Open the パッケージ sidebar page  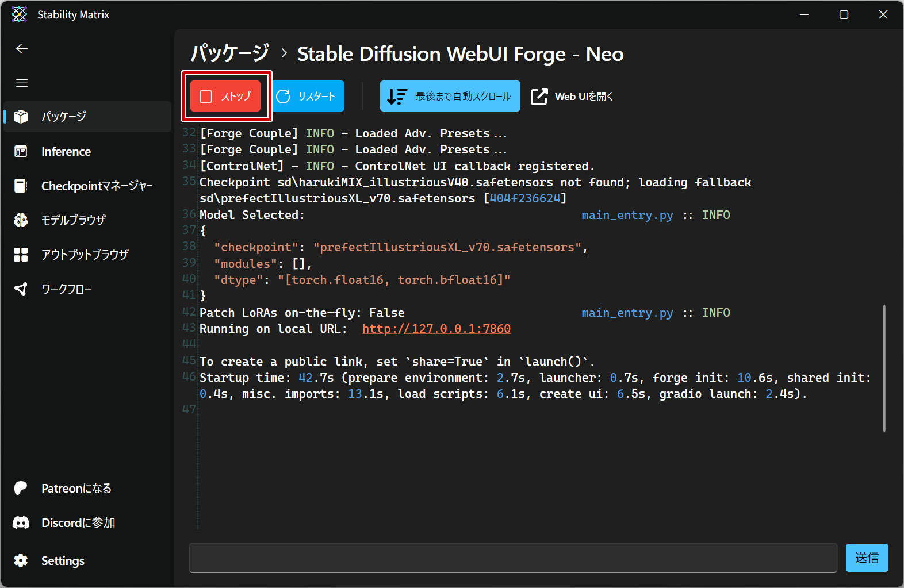(63, 117)
